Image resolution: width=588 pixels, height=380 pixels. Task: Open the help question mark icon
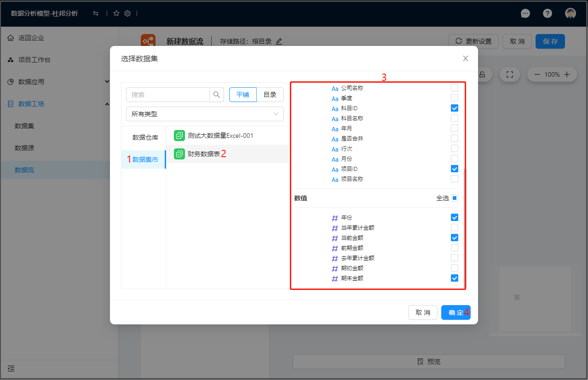coord(547,13)
